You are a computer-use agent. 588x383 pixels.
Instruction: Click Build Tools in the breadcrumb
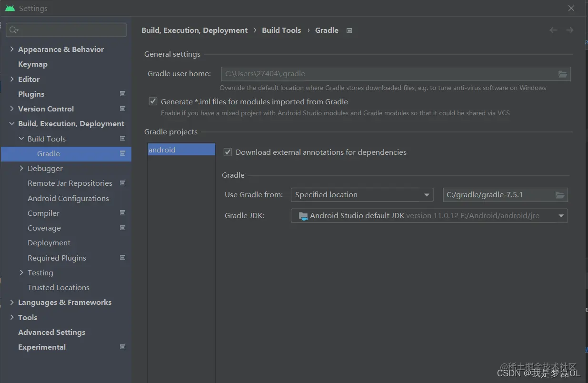(281, 30)
